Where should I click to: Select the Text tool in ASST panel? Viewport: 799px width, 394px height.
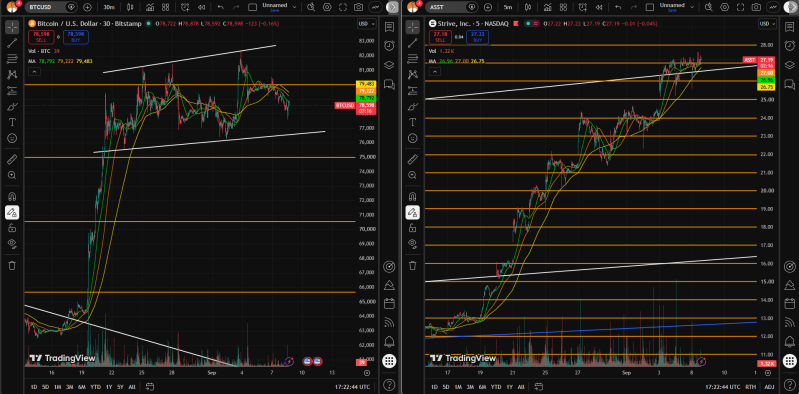pyautogui.click(x=412, y=122)
